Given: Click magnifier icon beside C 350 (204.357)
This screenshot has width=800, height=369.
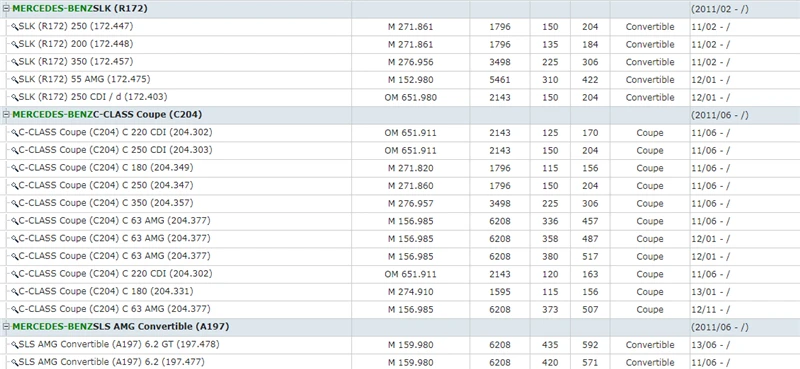Looking at the screenshot, I should click(x=15, y=204).
